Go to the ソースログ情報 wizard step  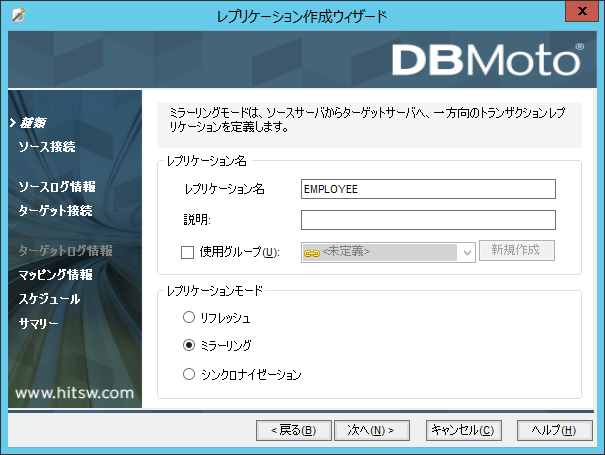(x=57, y=187)
